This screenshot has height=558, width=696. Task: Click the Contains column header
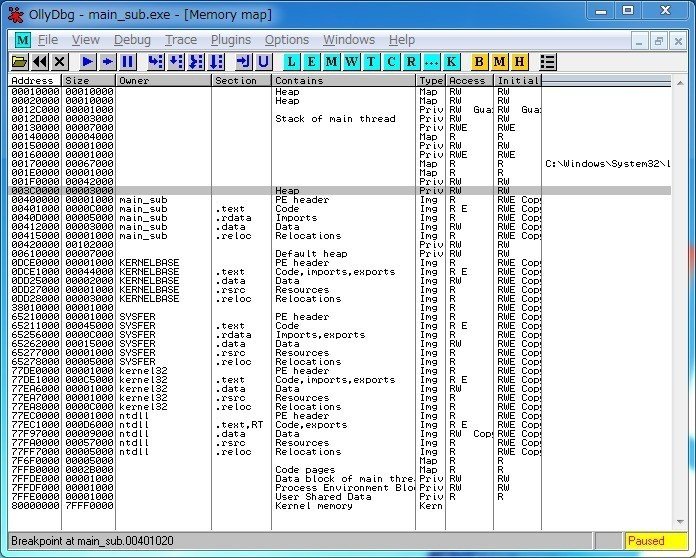pyautogui.click(x=344, y=81)
